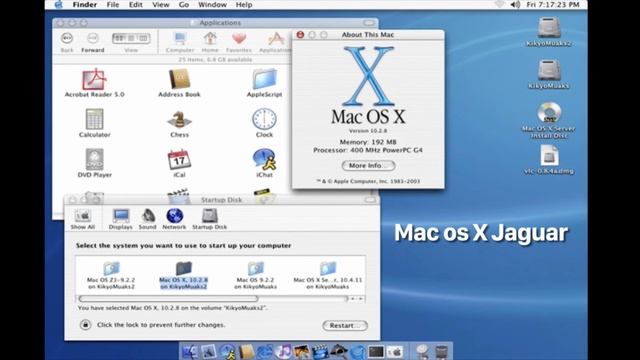This screenshot has height=360, width=640.
Task: Open Internet Explorer from the Dock
Action: 264,351
